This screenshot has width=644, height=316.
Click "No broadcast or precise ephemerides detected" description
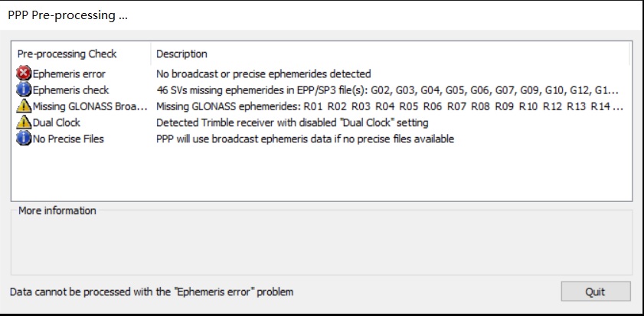(263, 74)
